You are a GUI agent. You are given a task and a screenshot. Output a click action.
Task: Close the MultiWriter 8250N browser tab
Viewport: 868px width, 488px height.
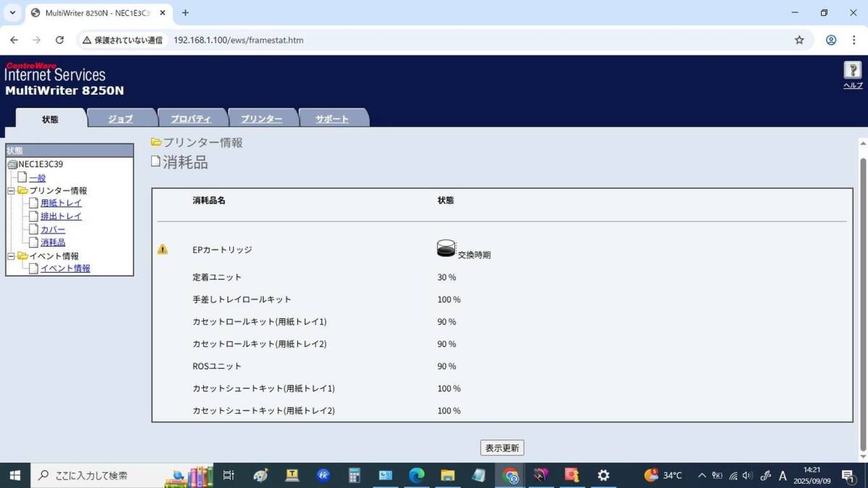(163, 13)
